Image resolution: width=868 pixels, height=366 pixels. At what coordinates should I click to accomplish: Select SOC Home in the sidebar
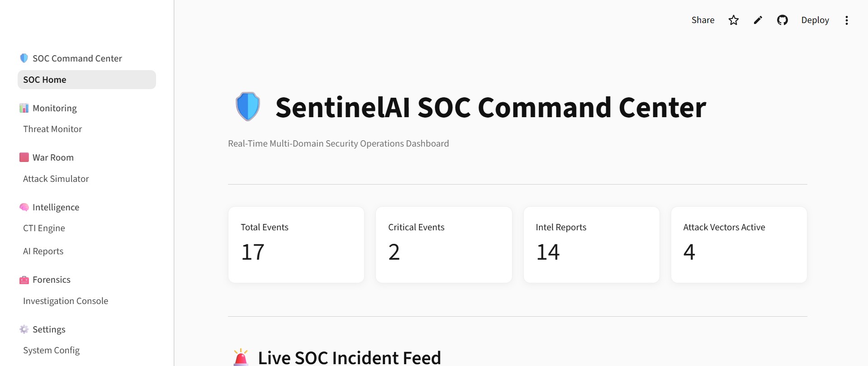[x=87, y=80]
